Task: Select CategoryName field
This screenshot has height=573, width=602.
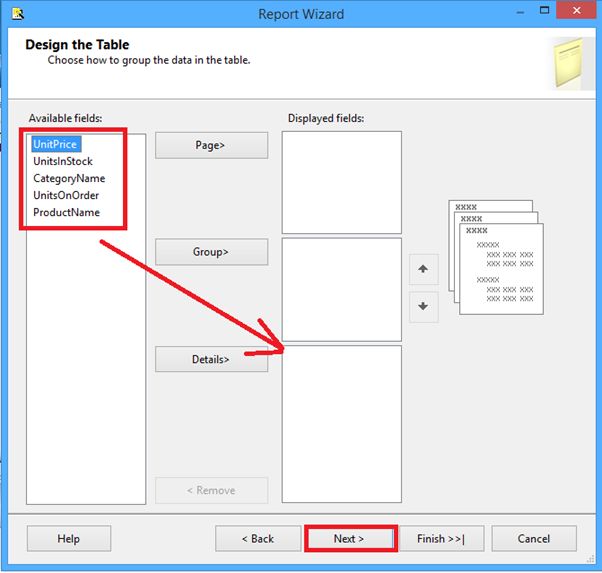Action: (x=69, y=178)
